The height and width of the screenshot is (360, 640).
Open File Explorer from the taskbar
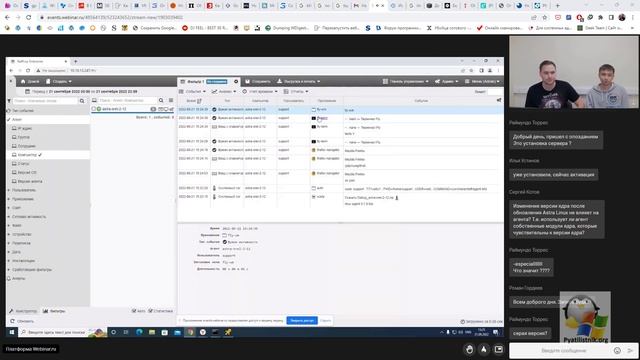tap(152, 332)
